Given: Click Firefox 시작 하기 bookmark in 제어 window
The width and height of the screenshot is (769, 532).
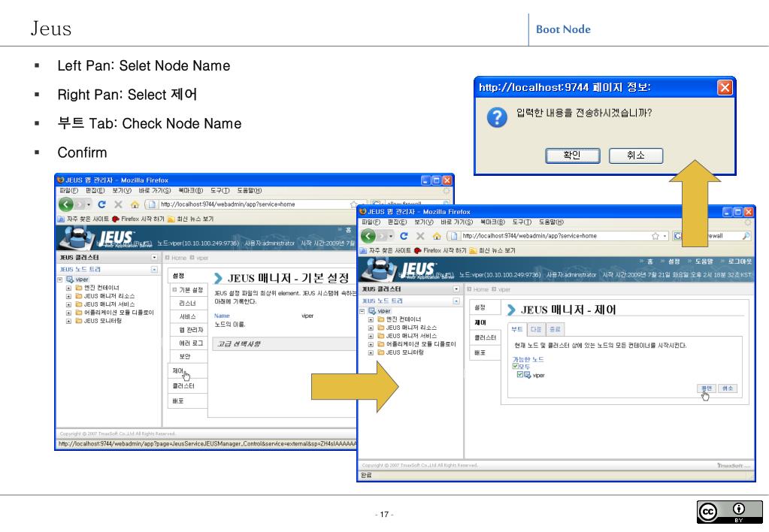Looking at the screenshot, I should [440, 250].
